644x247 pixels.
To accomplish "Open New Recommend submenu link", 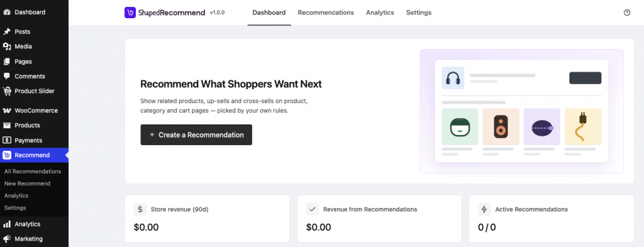I will click(x=27, y=184).
